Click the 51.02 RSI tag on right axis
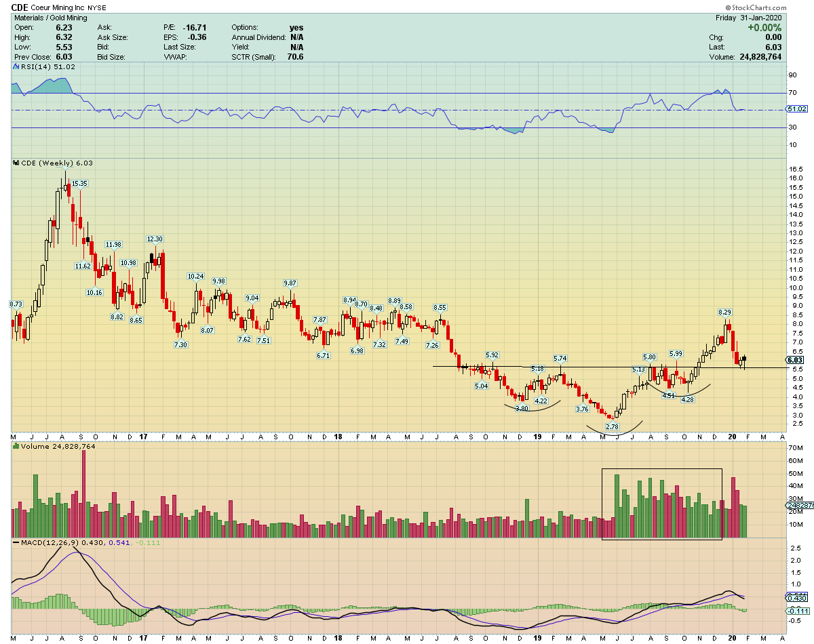814x644 pixels. pyautogui.click(x=796, y=109)
